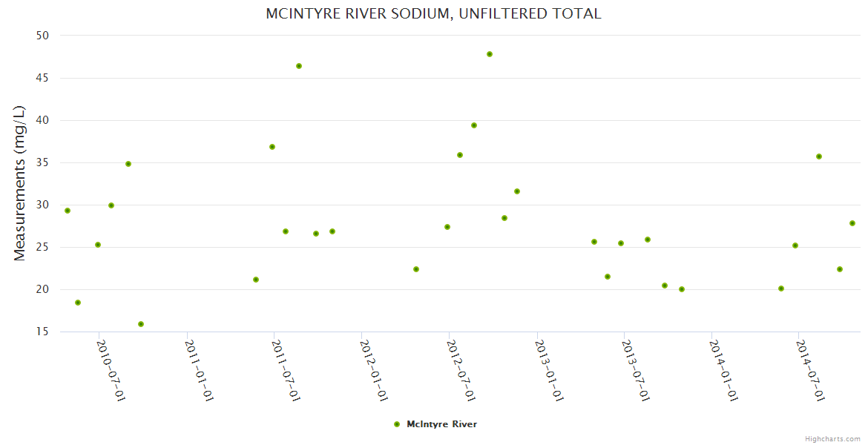Select the leftmost data point on the chart
The height and width of the screenshot is (445, 868).
(x=68, y=211)
